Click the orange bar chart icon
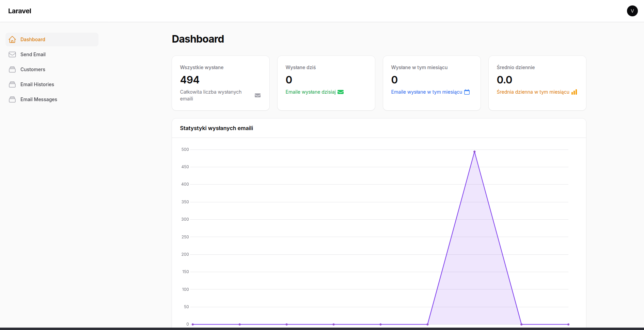 pos(574,92)
